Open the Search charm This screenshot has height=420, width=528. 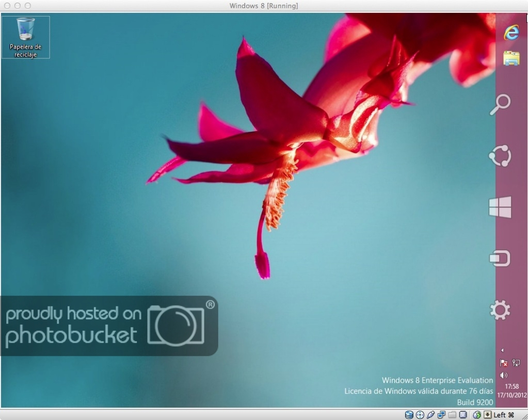500,105
